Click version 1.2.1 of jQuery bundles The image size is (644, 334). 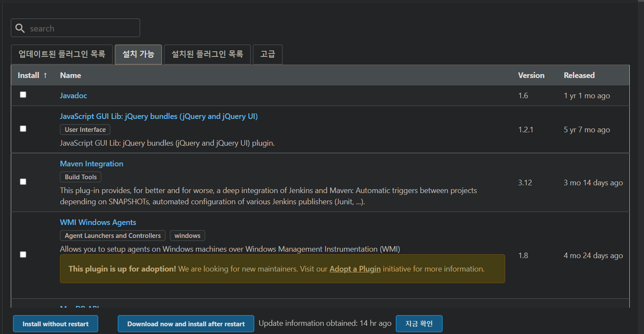[x=525, y=130]
